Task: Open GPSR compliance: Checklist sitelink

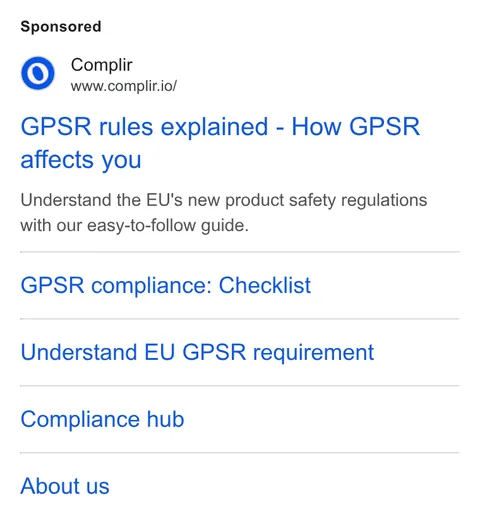Action: (x=166, y=285)
